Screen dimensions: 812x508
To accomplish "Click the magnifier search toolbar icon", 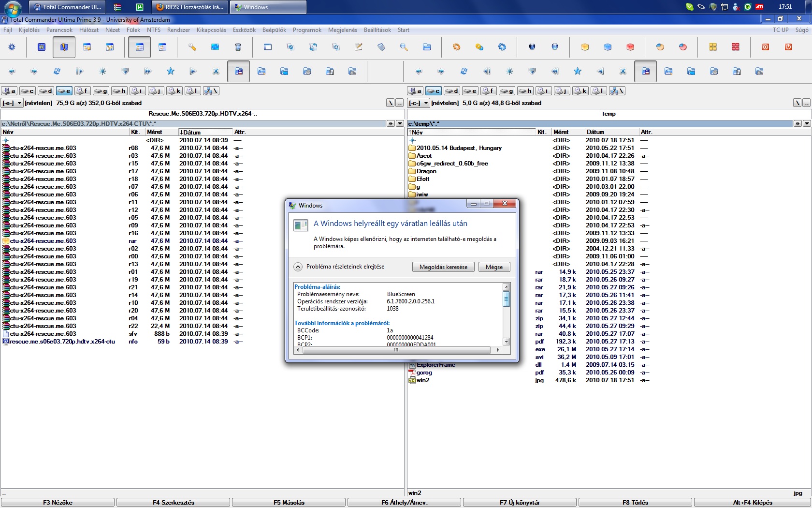I will click(404, 47).
